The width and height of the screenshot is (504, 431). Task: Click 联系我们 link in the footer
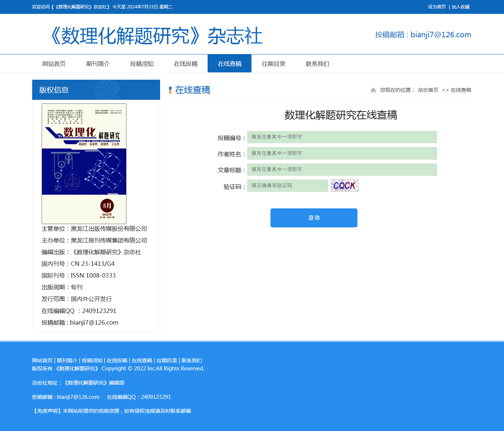pos(192,360)
